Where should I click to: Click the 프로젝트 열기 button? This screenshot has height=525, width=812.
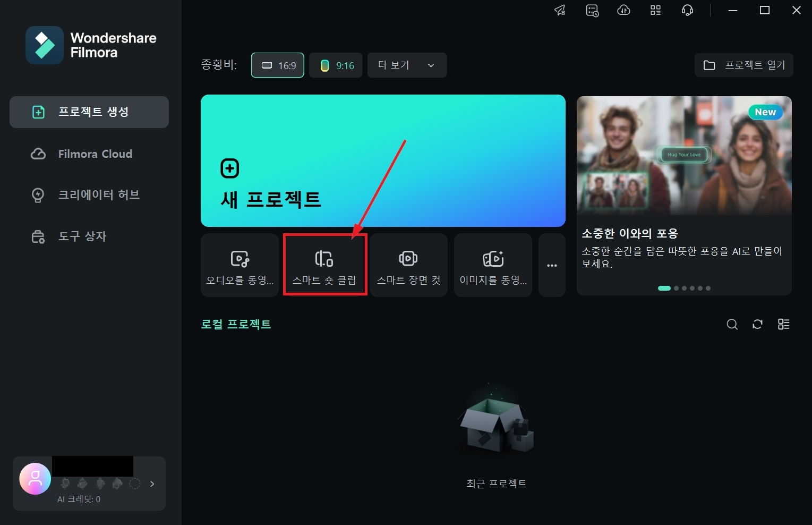(x=744, y=65)
